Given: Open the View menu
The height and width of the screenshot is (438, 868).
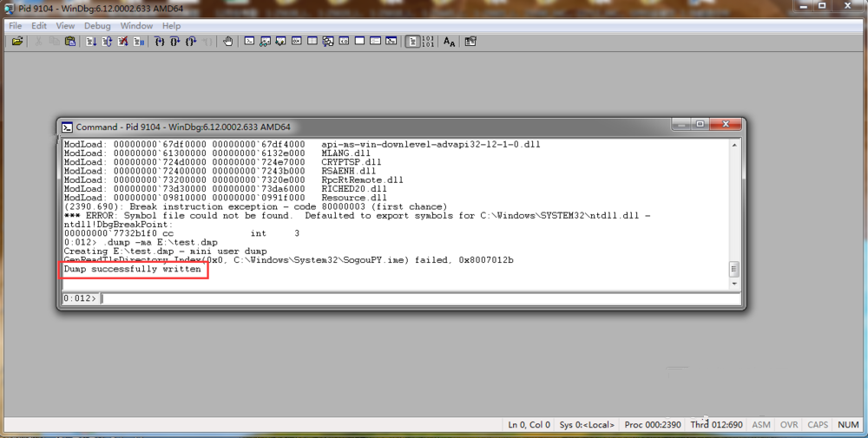Looking at the screenshot, I should click(x=65, y=25).
